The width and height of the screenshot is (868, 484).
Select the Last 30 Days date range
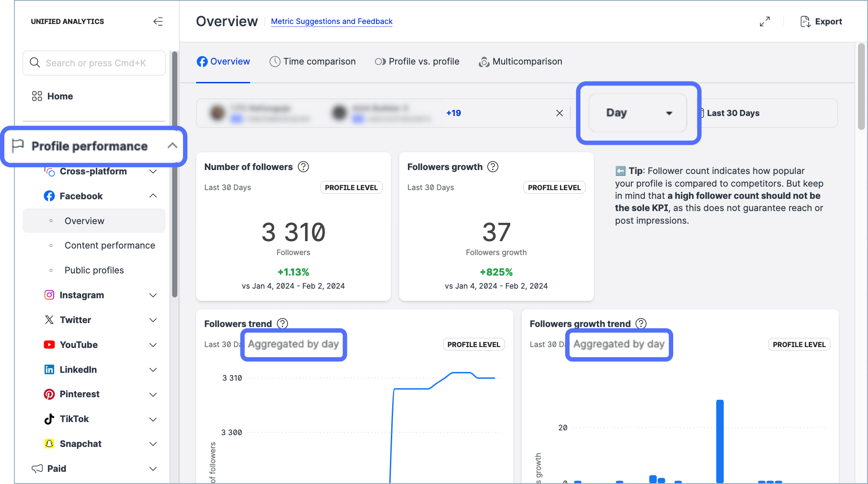pos(733,113)
